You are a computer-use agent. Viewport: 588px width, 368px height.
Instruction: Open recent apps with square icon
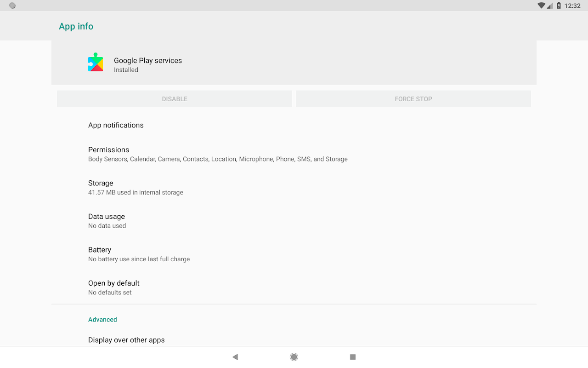click(353, 357)
